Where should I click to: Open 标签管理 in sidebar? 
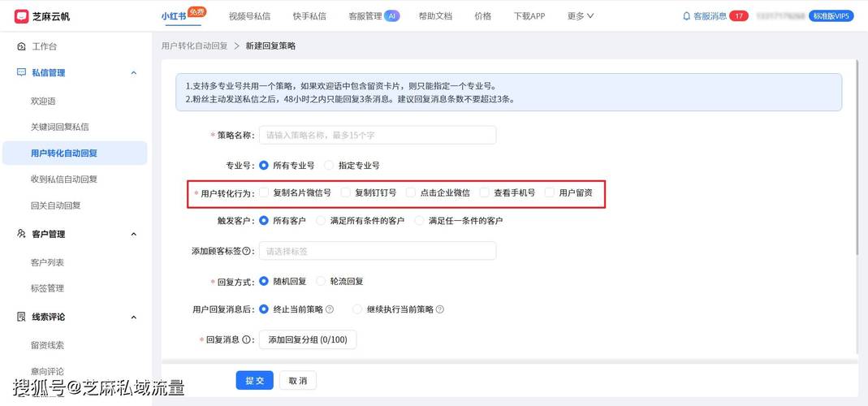click(x=47, y=288)
